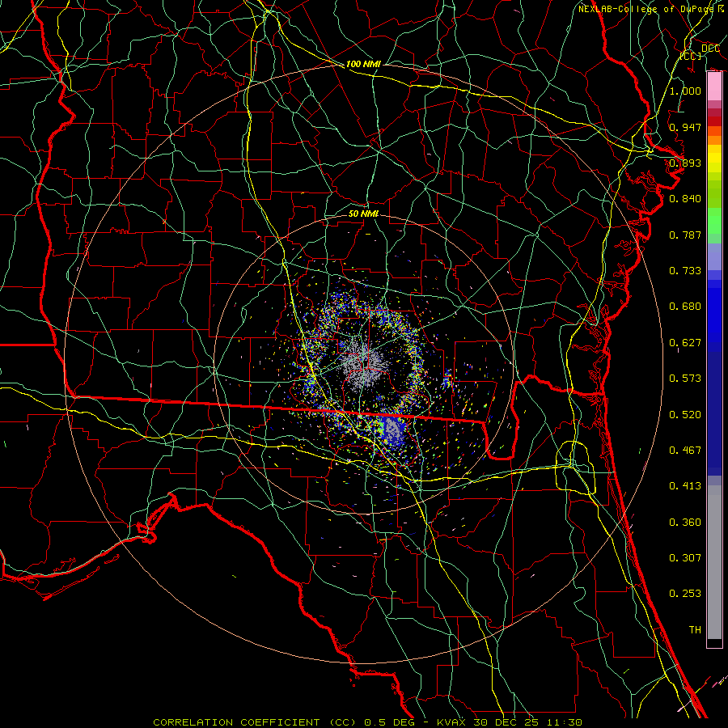Click the 11:30 timestamp in the caption
Screen dimensions: 728x728
tap(566, 722)
